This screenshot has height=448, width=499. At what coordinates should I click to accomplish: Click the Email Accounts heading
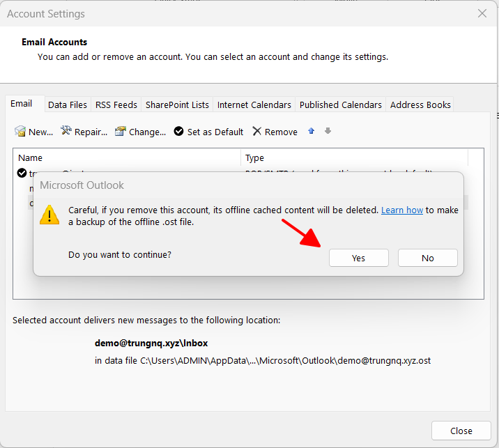pos(54,42)
